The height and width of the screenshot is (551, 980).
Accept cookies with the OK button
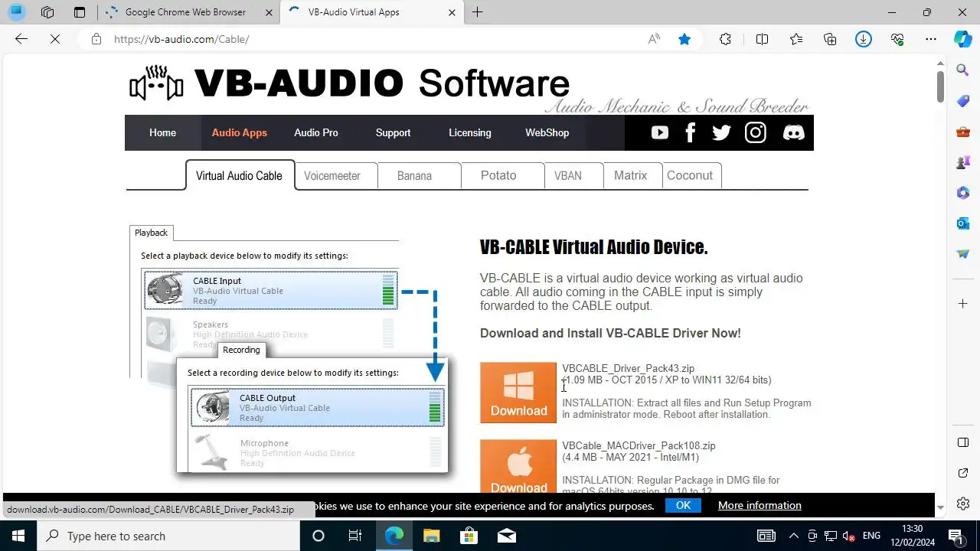pyautogui.click(x=684, y=505)
